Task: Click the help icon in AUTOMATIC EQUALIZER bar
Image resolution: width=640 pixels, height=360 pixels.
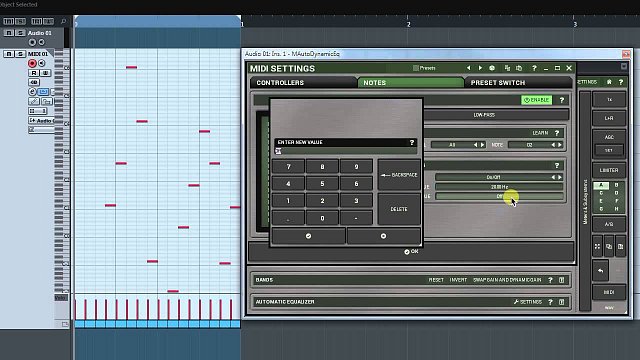Action: click(550, 302)
